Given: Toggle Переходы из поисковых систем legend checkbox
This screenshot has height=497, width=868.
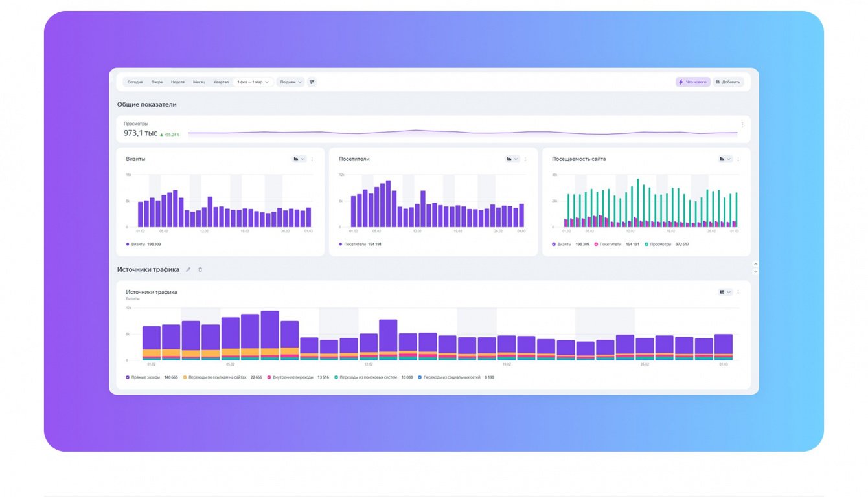Looking at the screenshot, I should pos(336,377).
